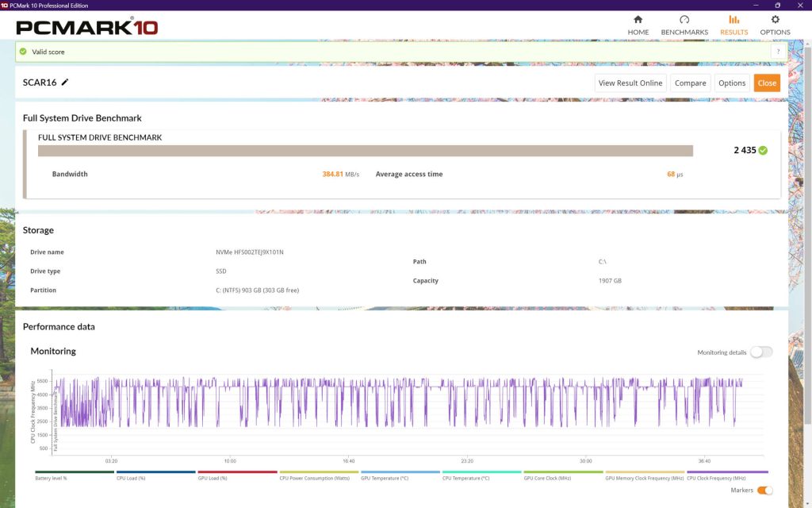
Task: Click the pencil icon next to SCAR16
Action: point(65,82)
